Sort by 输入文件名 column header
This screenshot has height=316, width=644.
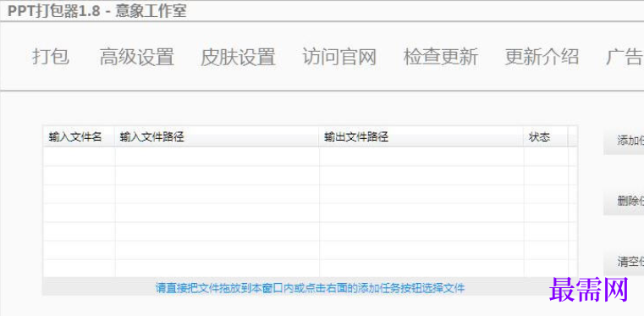(x=79, y=137)
